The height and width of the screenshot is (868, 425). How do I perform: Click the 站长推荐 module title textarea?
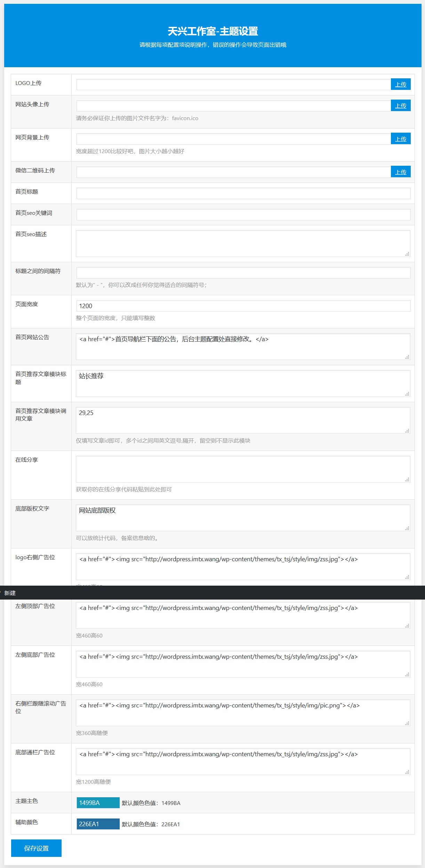(243, 383)
